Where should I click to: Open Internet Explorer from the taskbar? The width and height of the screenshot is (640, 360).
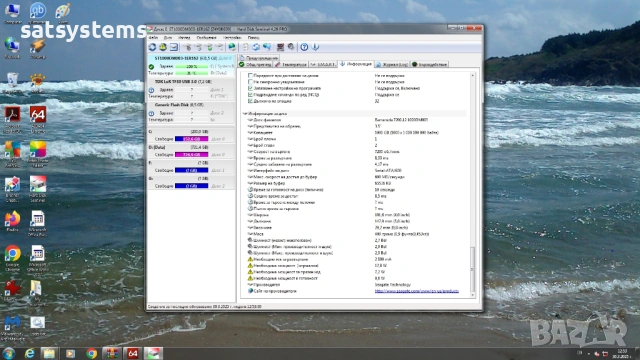29,353
